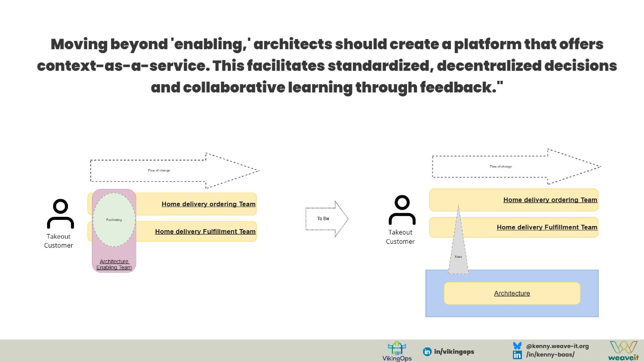The image size is (644, 362).
Task: Click the LinkedIn icon beside in/vikingops
Action: click(427, 352)
